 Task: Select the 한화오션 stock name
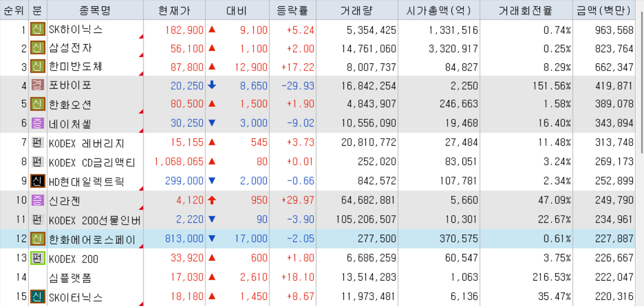[x=70, y=105]
